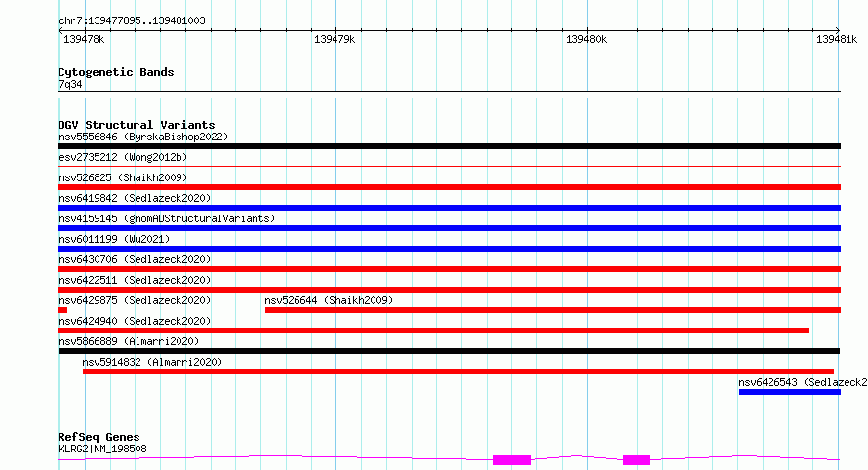Open nsv6011199 (Wu2021) variant label
The height and width of the screenshot is (470, 868).
(x=114, y=239)
